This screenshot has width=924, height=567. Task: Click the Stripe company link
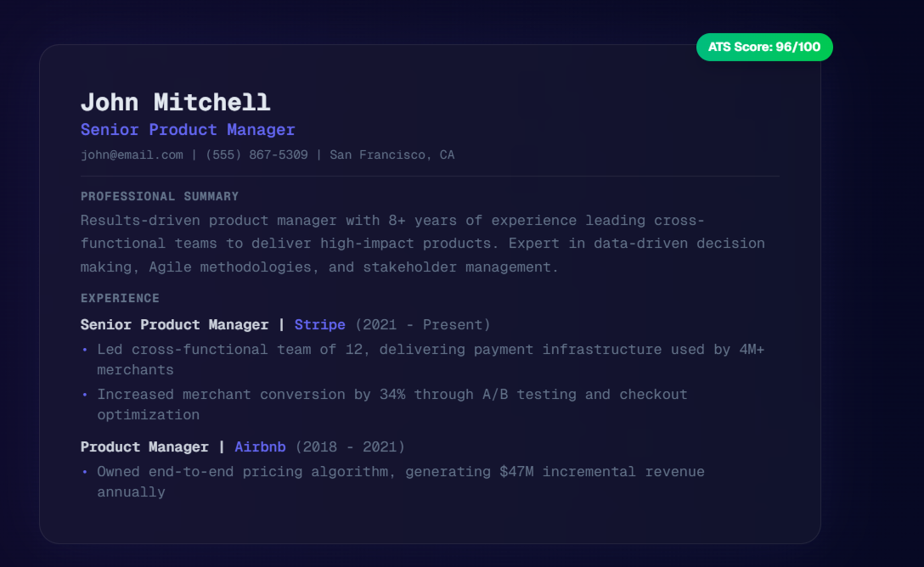319,324
